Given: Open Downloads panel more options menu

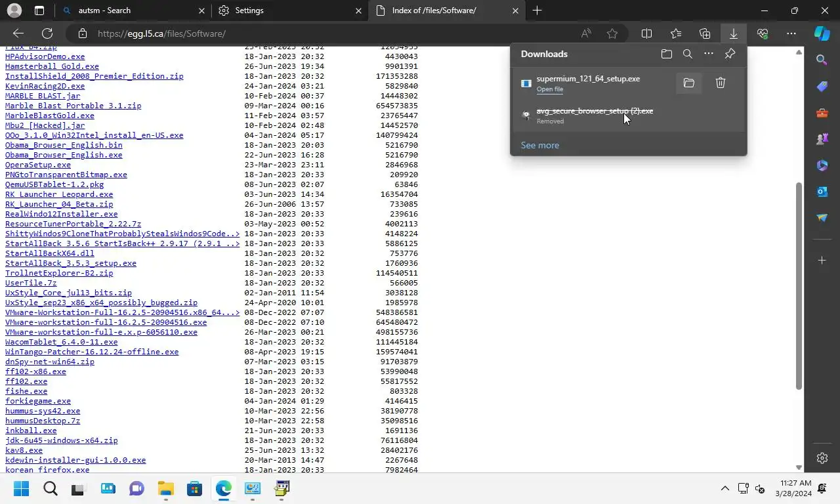Looking at the screenshot, I should click(x=709, y=54).
